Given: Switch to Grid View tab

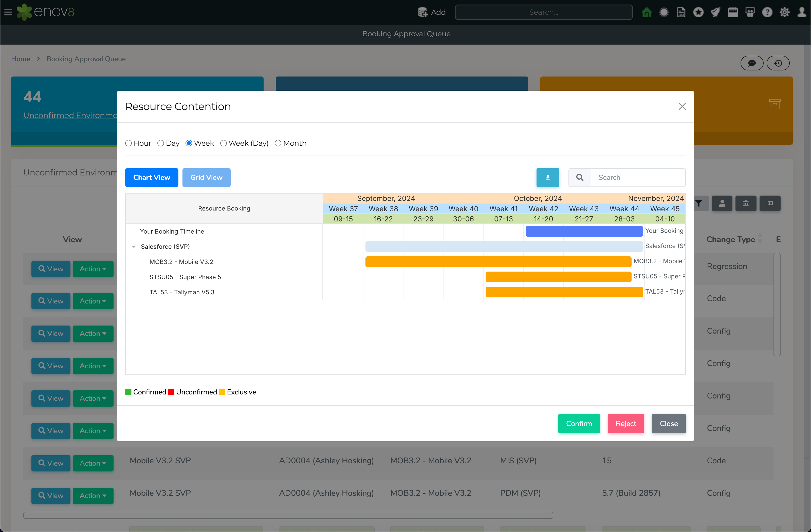Looking at the screenshot, I should (206, 177).
